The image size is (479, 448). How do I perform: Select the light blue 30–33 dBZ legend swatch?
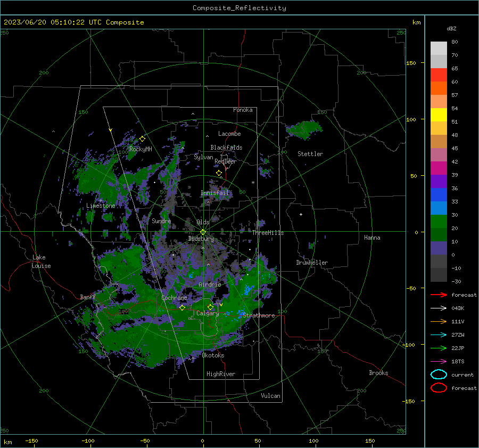[439, 208]
